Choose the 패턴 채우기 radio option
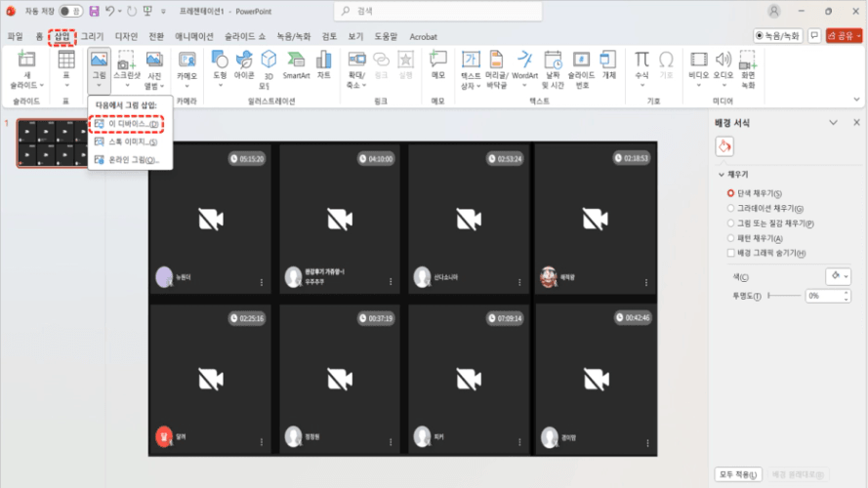868x488 pixels. 730,238
